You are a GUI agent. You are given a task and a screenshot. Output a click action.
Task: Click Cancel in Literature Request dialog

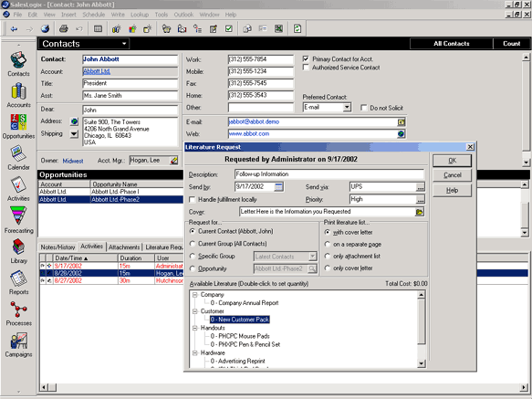(x=452, y=175)
